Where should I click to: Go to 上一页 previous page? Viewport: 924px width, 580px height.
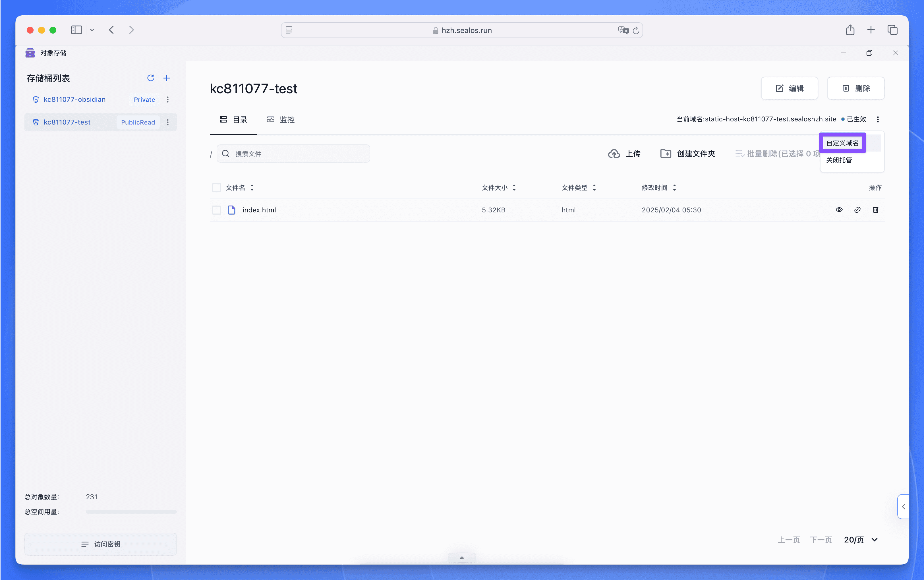(x=789, y=540)
